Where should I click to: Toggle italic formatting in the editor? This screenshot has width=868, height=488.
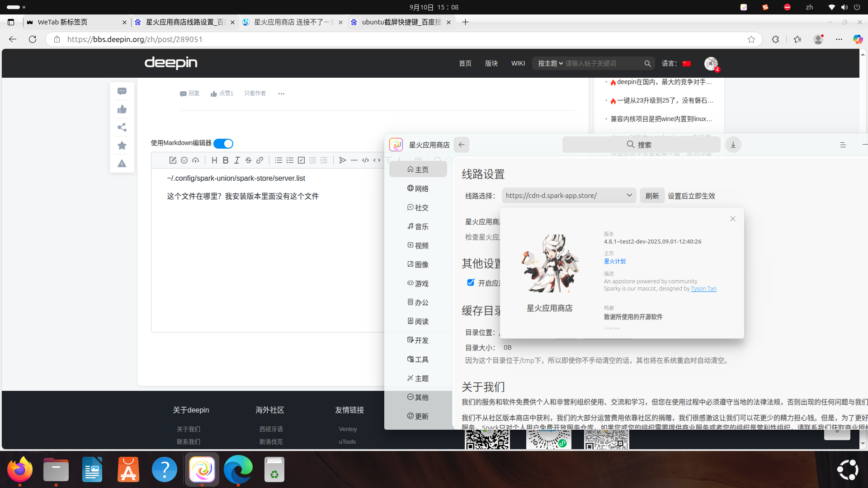pyautogui.click(x=237, y=160)
